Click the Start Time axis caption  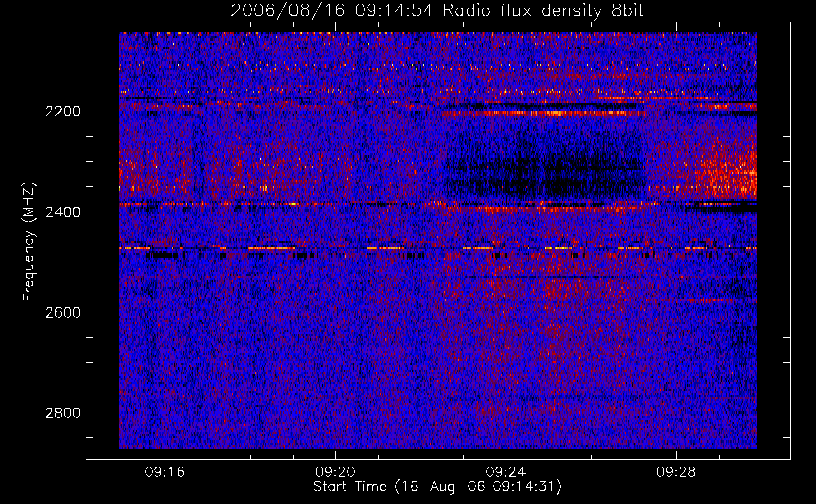437,487
